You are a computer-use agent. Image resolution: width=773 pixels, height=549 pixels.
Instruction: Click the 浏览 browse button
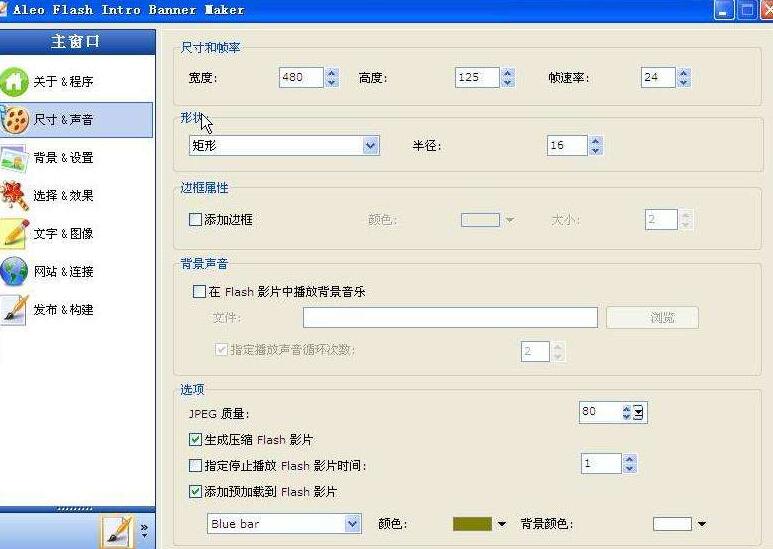click(x=652, y=317)
